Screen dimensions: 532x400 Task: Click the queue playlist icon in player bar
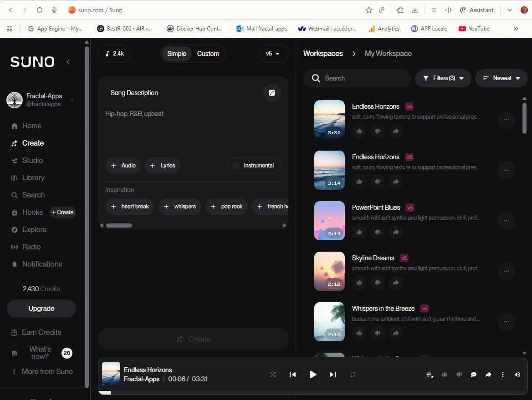point(430,375)
